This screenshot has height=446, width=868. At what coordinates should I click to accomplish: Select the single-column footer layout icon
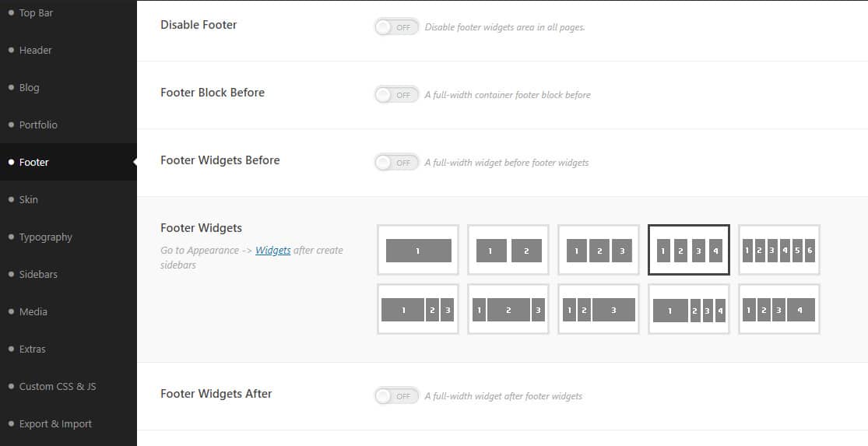[x=418, y=250]
